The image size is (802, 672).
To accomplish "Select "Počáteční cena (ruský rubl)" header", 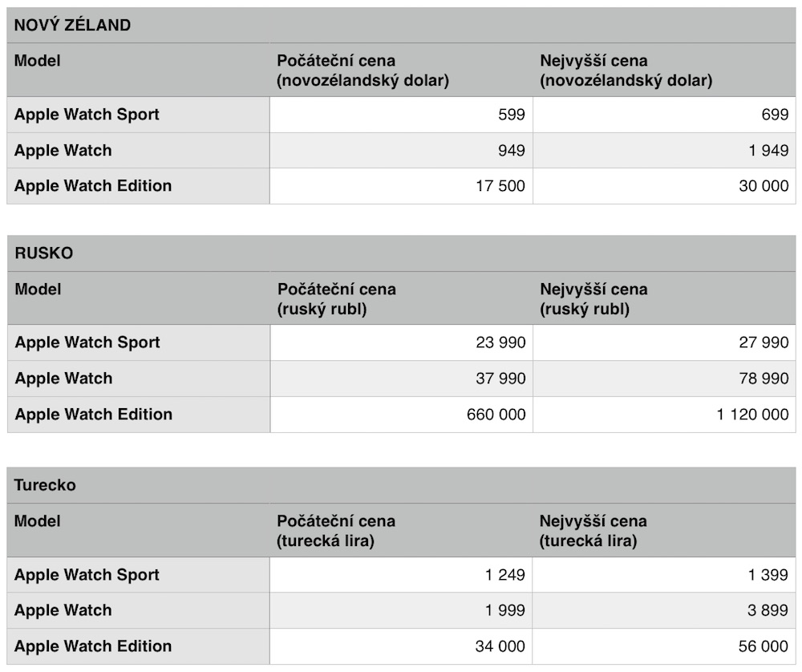I will (x=337, y=298).
